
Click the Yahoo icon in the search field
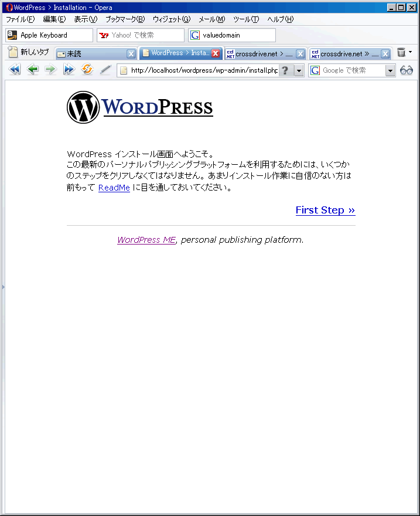[104, 35]
